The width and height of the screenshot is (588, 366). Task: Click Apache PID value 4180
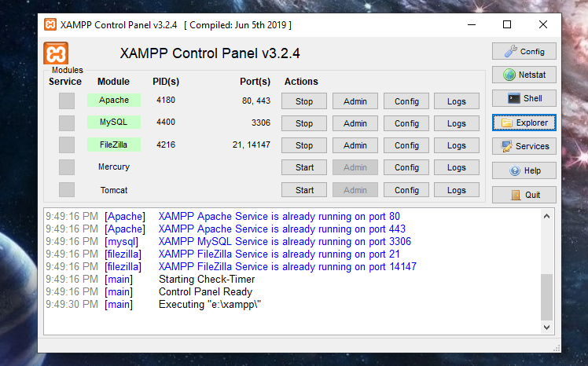click(166, 100)
